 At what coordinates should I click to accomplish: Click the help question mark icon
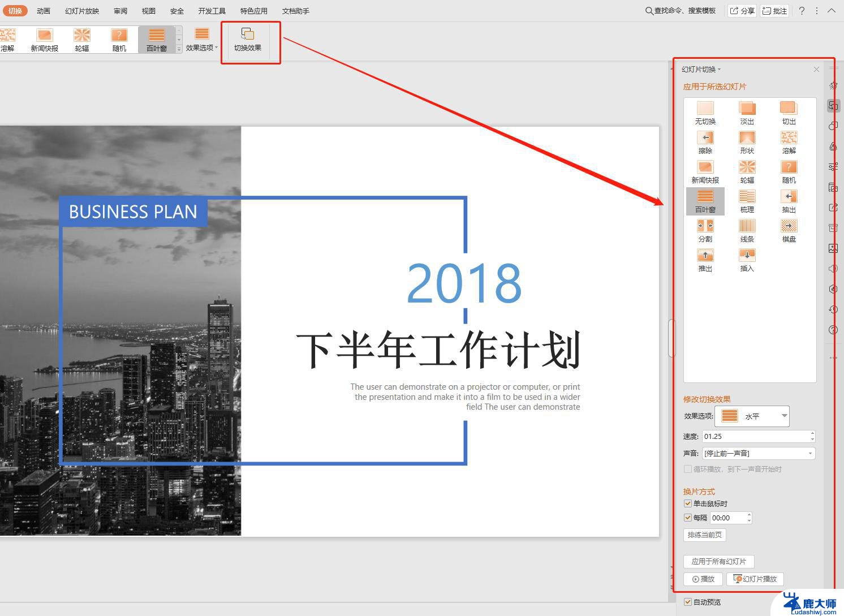click(802, 11)
